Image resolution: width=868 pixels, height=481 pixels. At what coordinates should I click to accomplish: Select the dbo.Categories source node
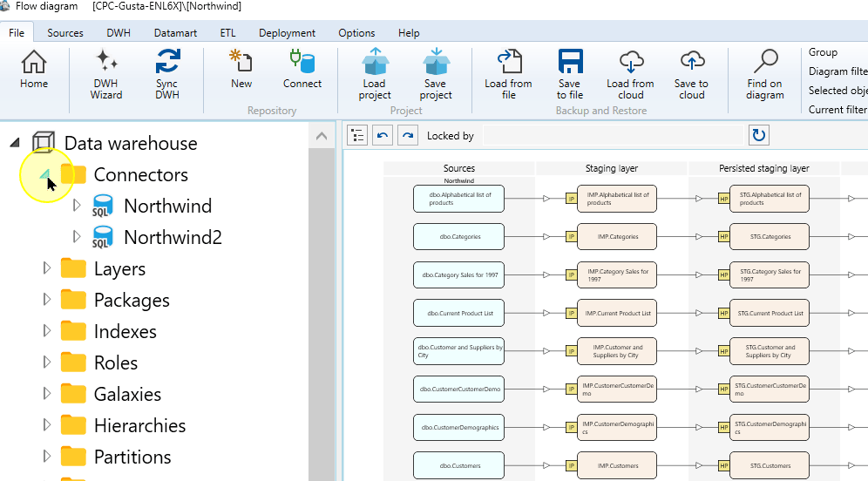tap(459, 237)
